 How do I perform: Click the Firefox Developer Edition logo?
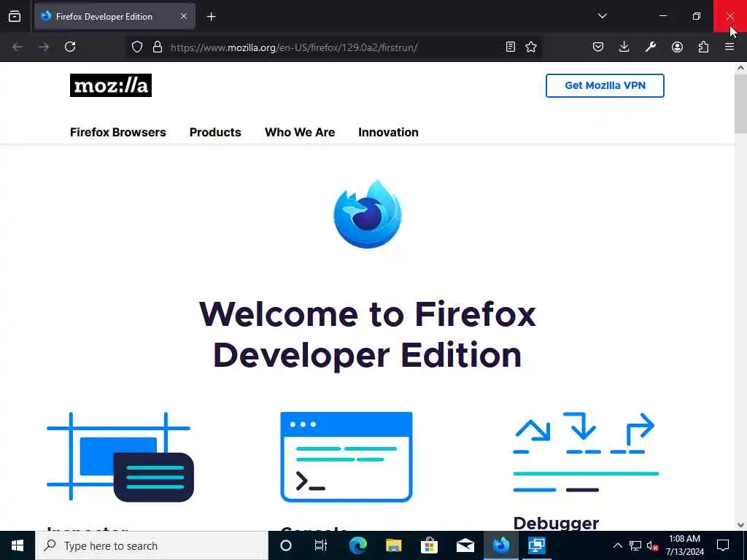tap(368, 214)
